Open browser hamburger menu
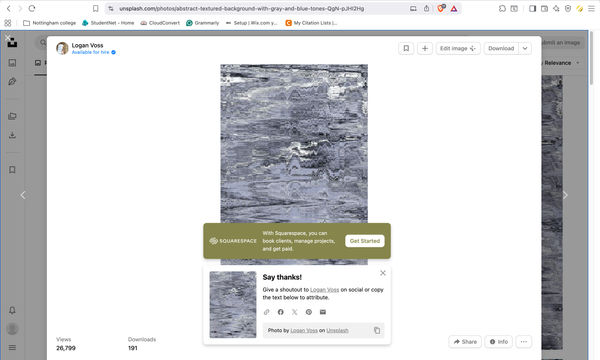The image size is (600, 360). (x=591, y=8)
